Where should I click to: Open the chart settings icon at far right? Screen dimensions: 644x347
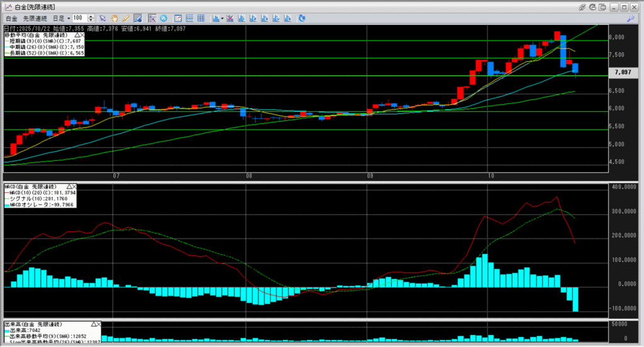630,18
